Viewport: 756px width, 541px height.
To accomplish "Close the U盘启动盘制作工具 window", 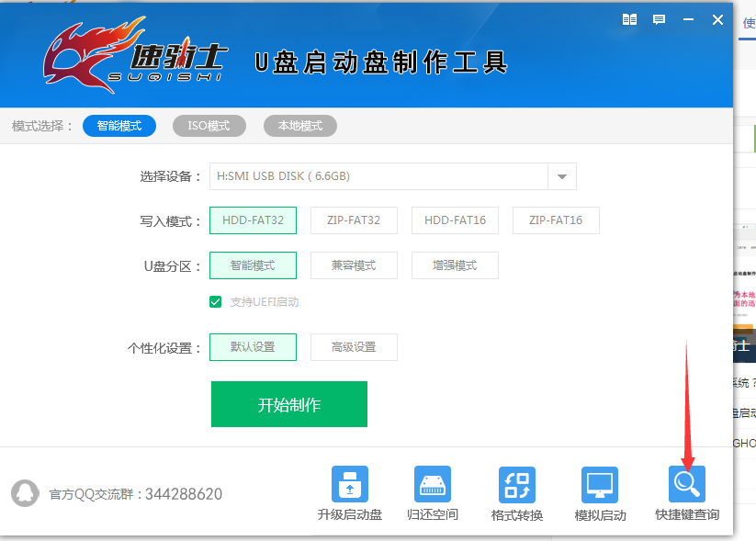I will [x=717, y=20].
